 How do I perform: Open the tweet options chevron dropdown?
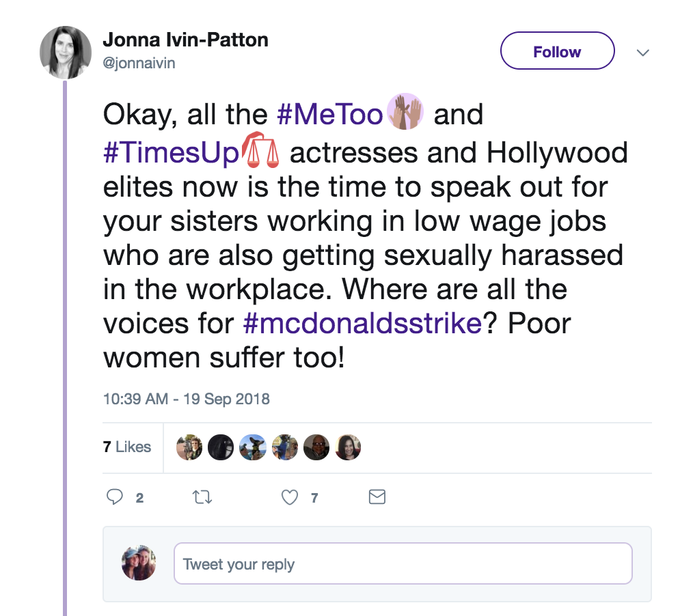(x=642, y=53)
